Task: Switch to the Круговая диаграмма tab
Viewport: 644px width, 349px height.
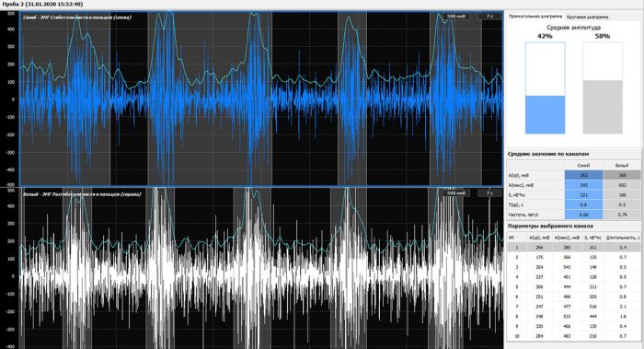Action: [x=587, y=17]
